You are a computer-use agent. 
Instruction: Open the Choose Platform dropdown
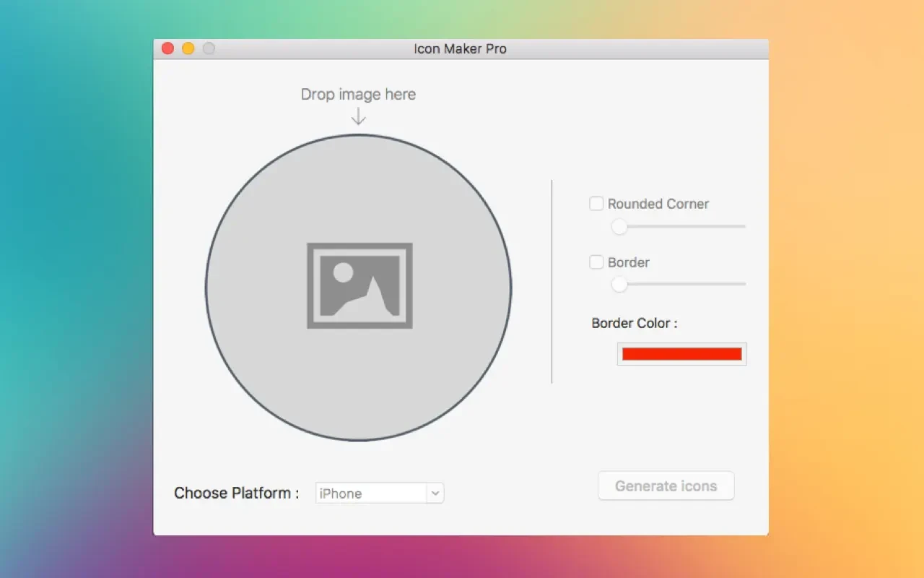[x=379, y=492]
